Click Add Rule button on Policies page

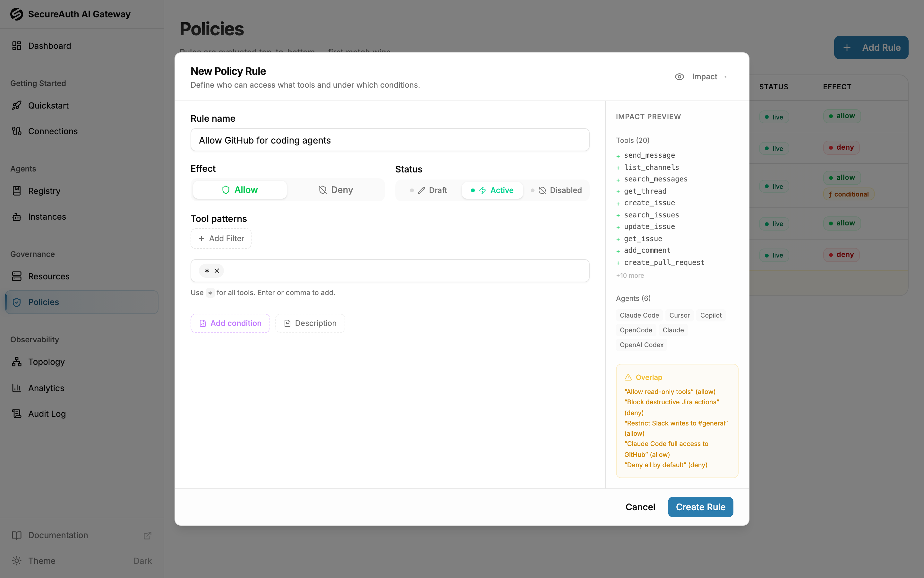click(x=871, y=48)
